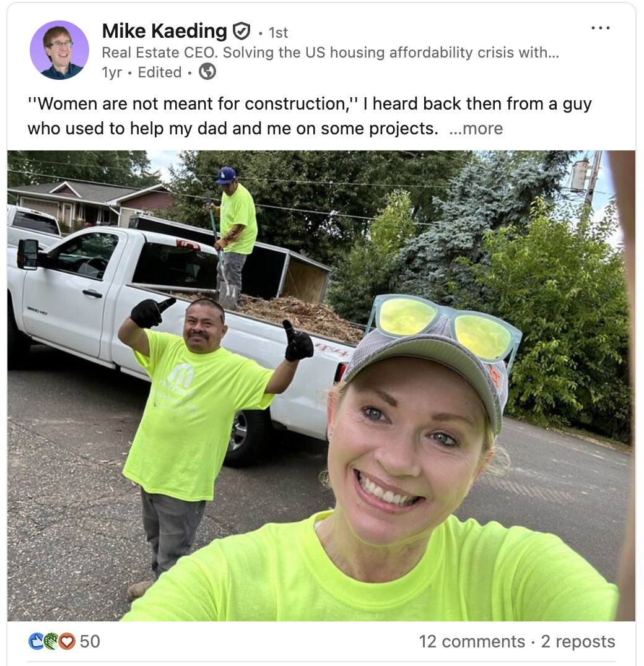
Task: Click the globe public visibility icon
Action: click(207, 71)
